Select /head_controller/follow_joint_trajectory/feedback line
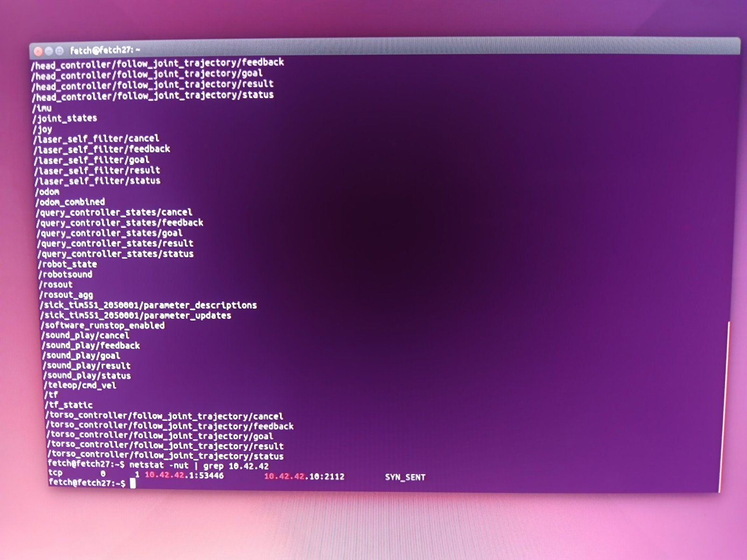 pyautogui.click(x=157, y=63)
